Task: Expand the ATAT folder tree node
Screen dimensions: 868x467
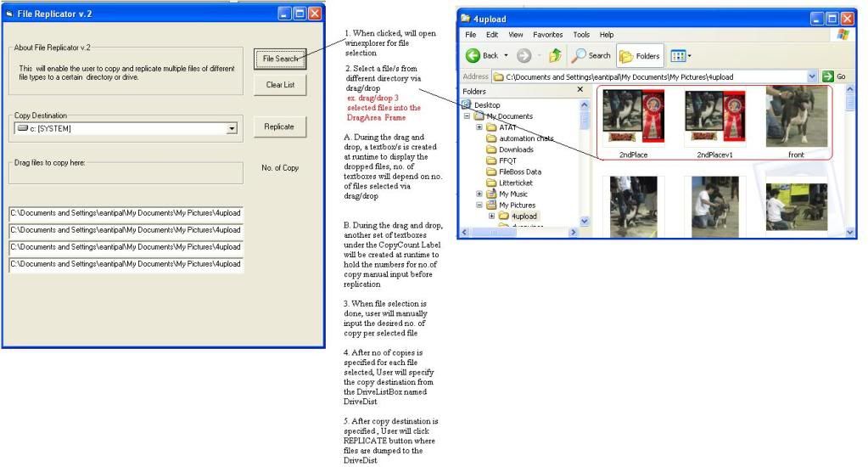Action: [479, 127]
